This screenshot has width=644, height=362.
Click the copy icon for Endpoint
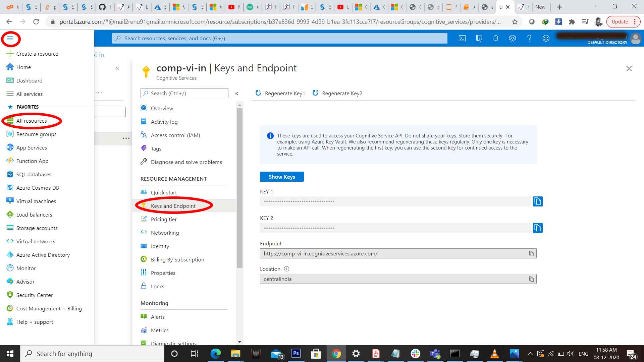(531, 253)
